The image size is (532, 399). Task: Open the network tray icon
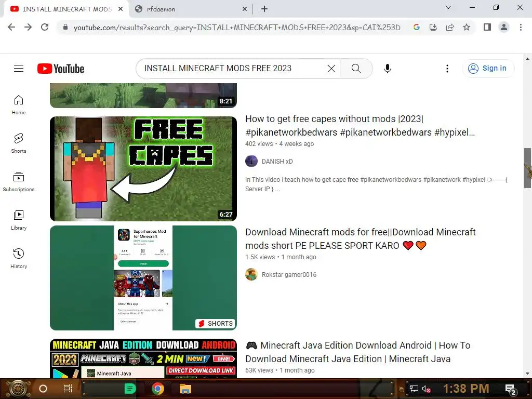414,389
